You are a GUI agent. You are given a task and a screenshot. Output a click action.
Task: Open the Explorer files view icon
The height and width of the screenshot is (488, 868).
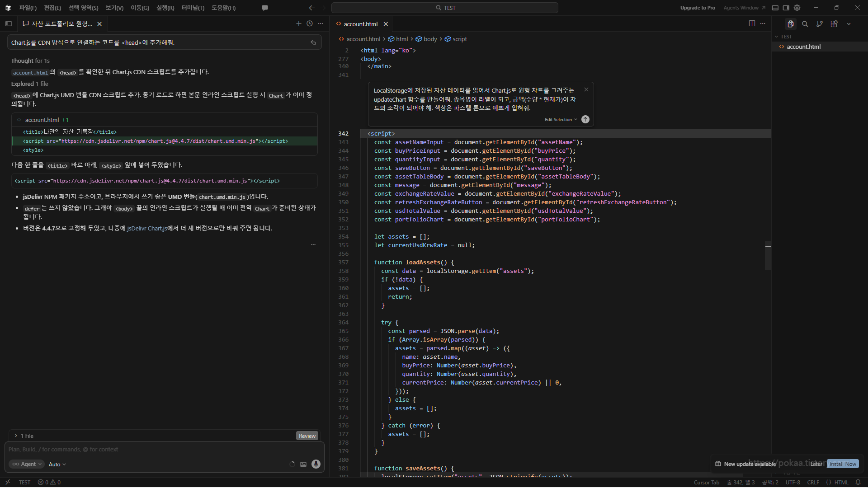click(790, 24)
